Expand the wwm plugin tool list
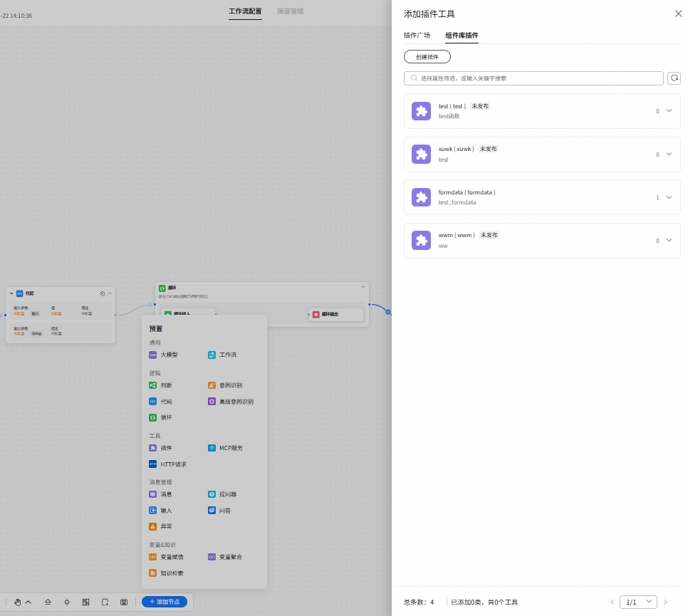Image resolution: width=688 pixels, height=616 pixels. (x=669, y=240)
